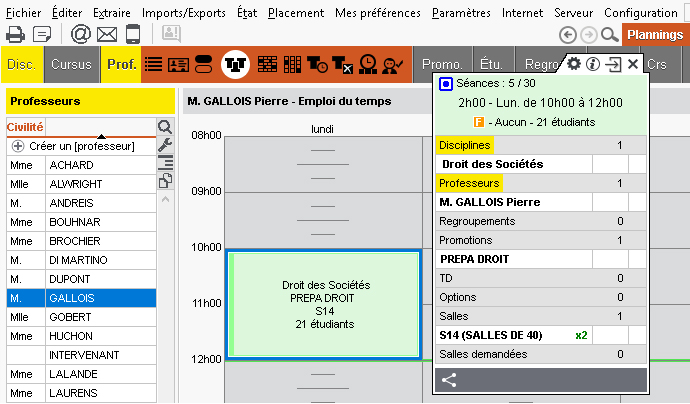
Task: Click the dock arrow icon of the session panel
Action: click(x=613, y=64)
